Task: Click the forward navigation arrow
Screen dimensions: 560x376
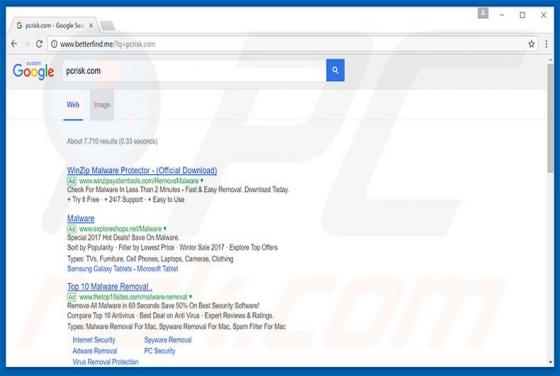Action: [27, 44]
